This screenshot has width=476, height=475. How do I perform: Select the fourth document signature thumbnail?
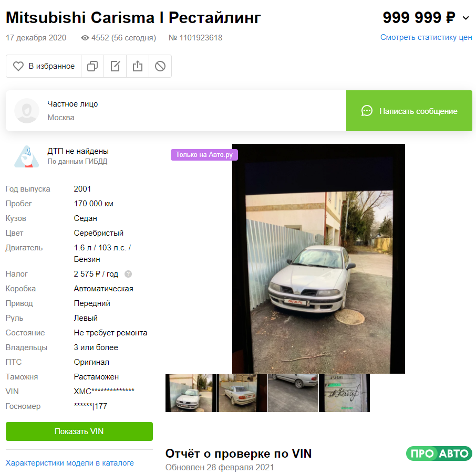tap(345, 393)
